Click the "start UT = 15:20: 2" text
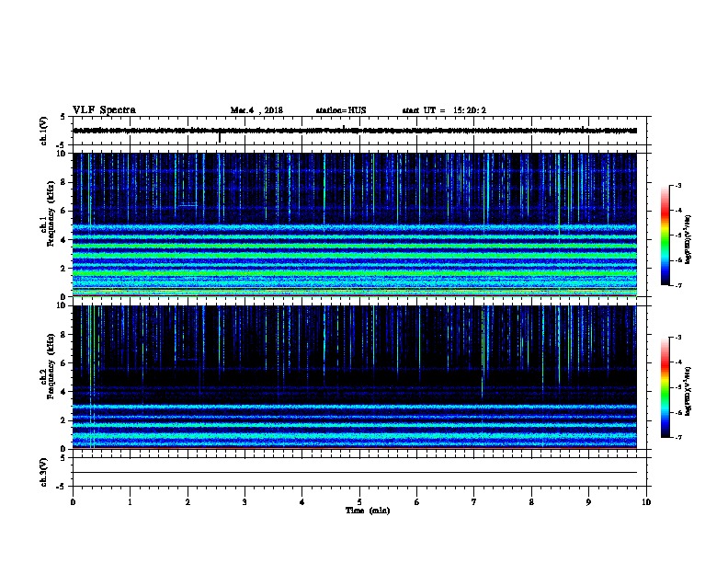The width and height of the screenshot is (728, 563). pyautogui.click(x=444, y=110)
